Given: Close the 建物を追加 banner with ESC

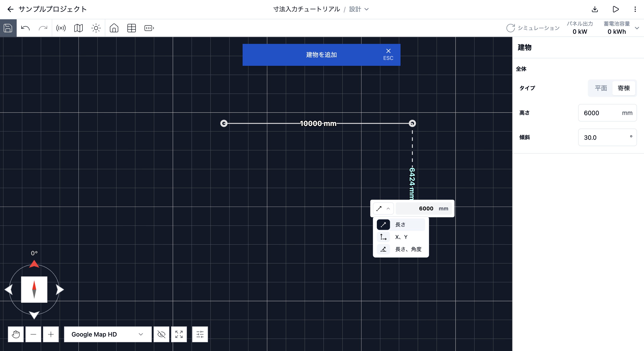Looking at the screenshot, I should [388, 54].
